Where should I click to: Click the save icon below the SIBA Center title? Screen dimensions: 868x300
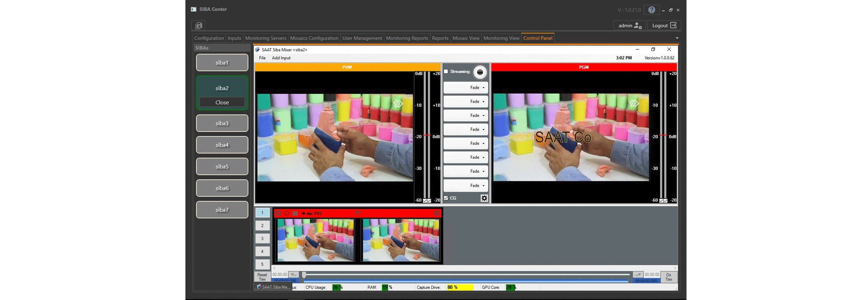199,26
